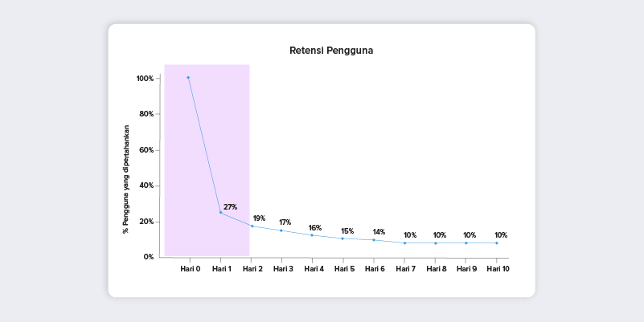644x322 pixels.
Task: Click the 80% y-axis label
Action: [146, 114]
